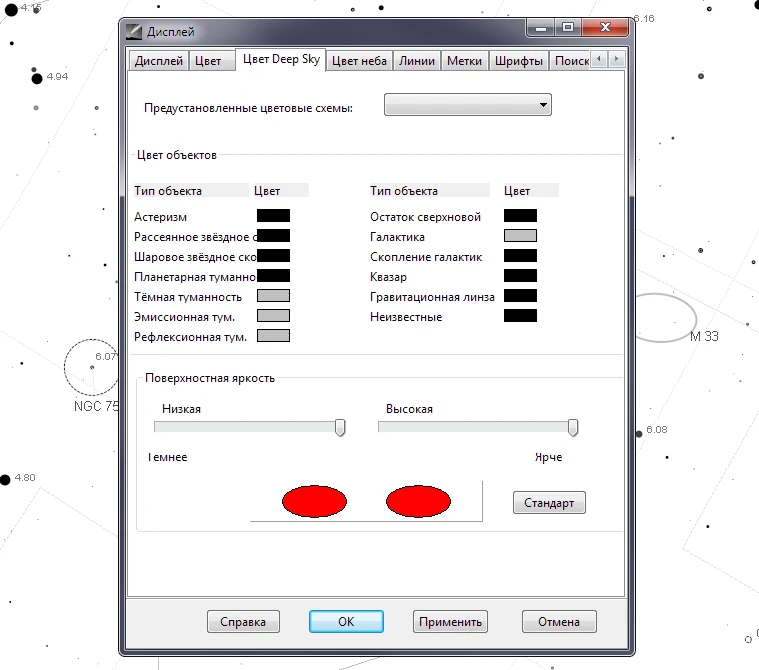Click the Справка help button

243,621
